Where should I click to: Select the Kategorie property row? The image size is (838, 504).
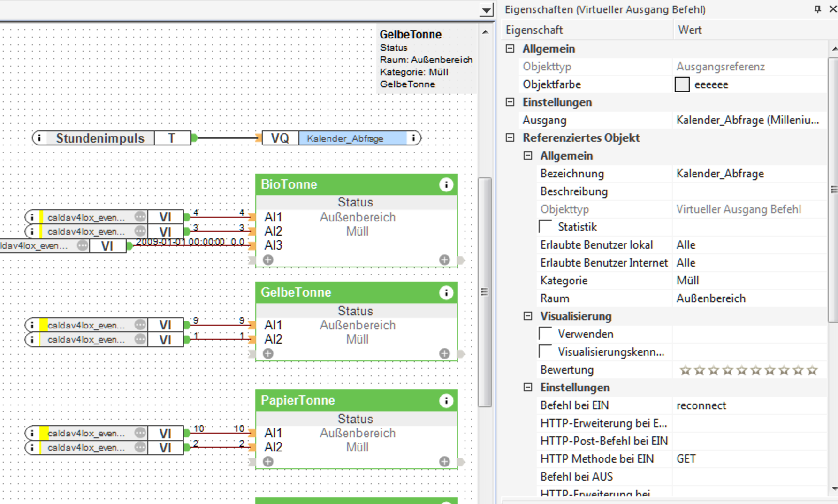click(605, 281)
